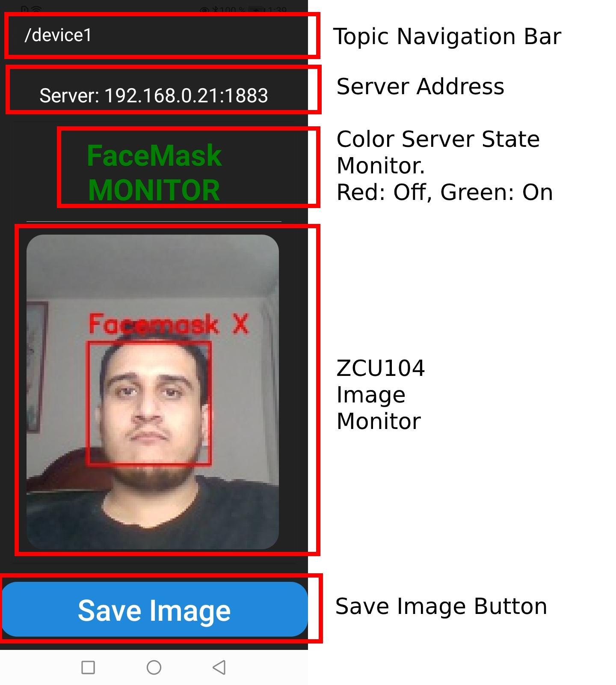Image resolution: width=616 pixels, height=685 pixels.
Task: Open recent apps with the square icon
Action: [x=88, y=667]
